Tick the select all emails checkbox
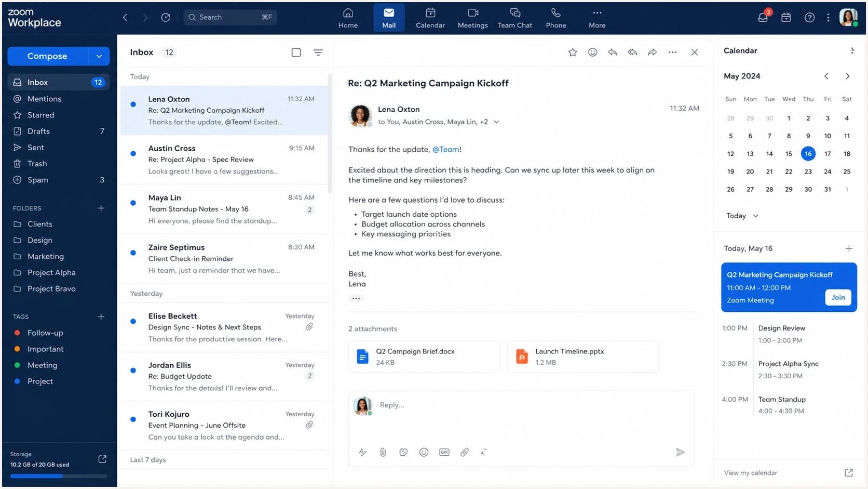Image resolution: width=868 pixels, height=489 pixels. [296, 52]
